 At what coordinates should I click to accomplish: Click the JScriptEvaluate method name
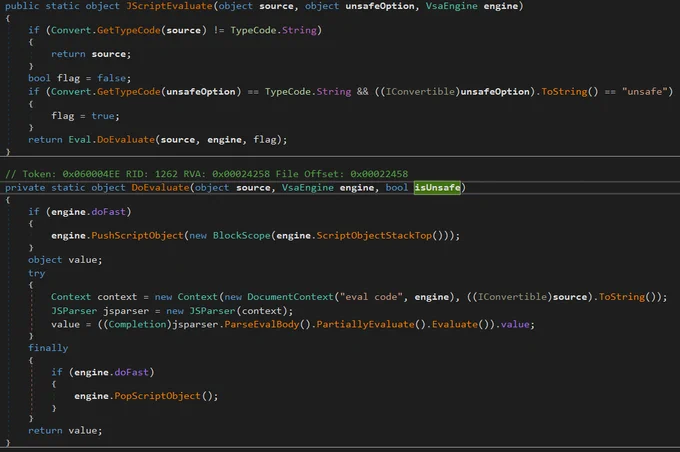point(169,6)
